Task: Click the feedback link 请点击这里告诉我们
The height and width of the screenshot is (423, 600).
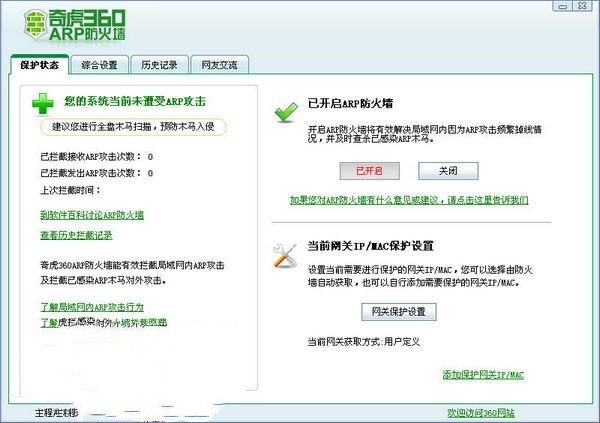Action: coord(488,200)
